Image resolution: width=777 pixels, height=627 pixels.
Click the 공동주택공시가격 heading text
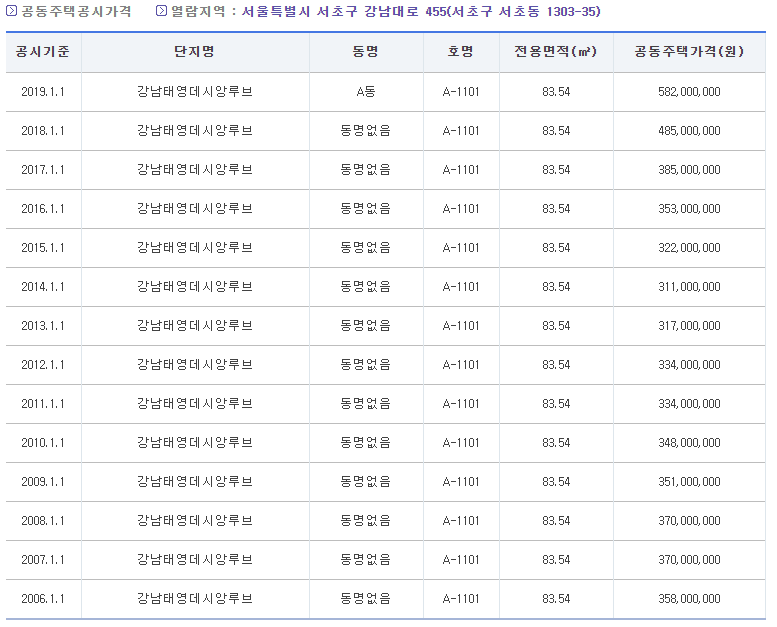coord(76,11)
